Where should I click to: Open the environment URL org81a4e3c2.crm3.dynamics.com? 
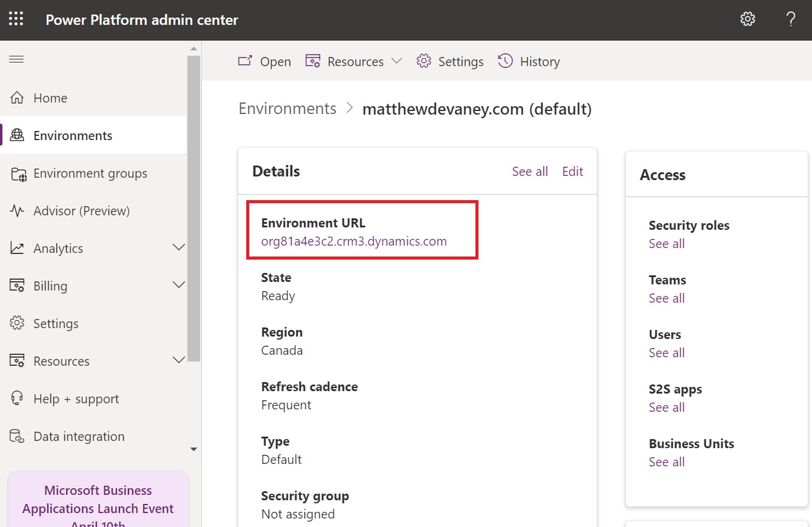tap(354, 241)
